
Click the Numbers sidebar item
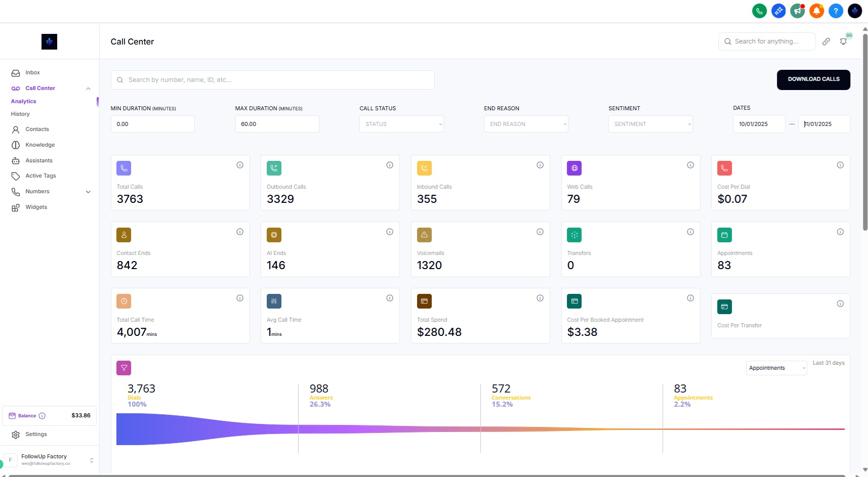pos(37,192)
